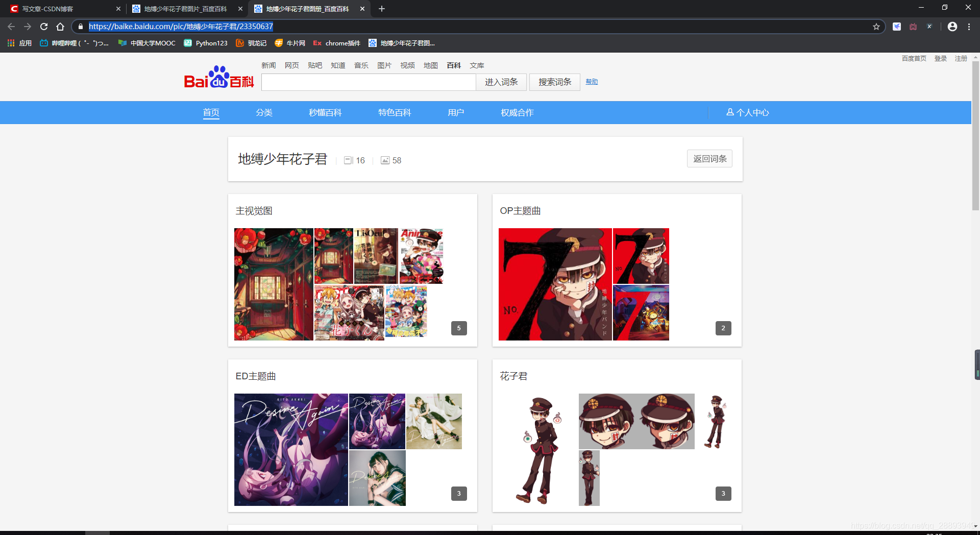Image resolution: width=980 pixels, height=535 pixels.
Task: Open the 中国大学MOOC bookmark
Action: [x=146, y=43]
